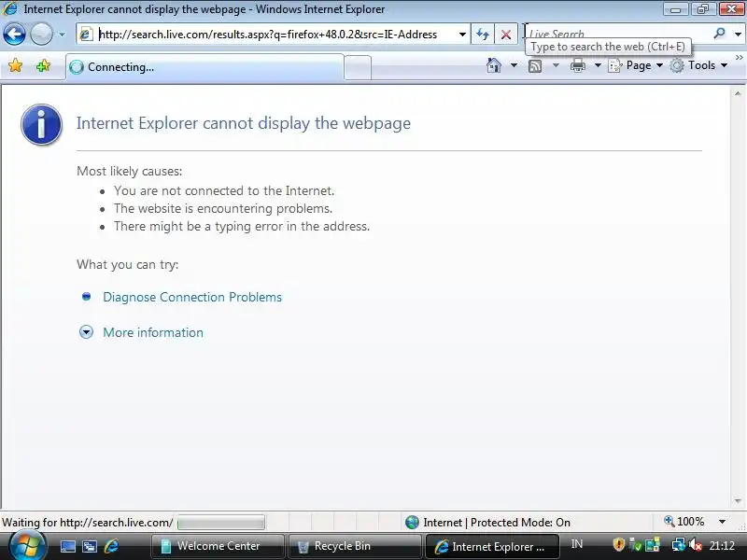
Task: Click into the address bar URL field
Action: click(x=275, y=35)
